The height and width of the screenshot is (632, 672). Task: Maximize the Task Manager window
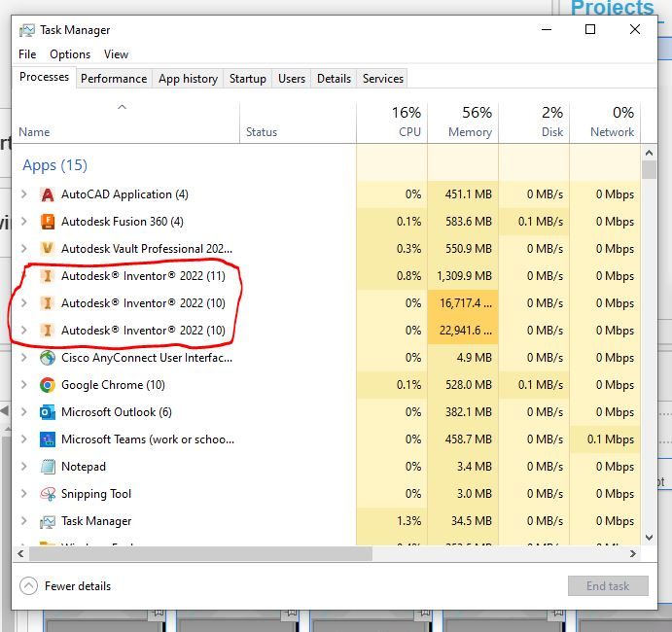point(590,29)
